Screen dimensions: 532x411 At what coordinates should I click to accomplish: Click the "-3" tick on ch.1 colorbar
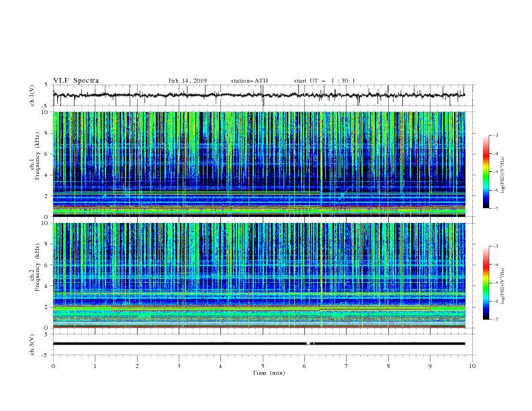[496, 135]
